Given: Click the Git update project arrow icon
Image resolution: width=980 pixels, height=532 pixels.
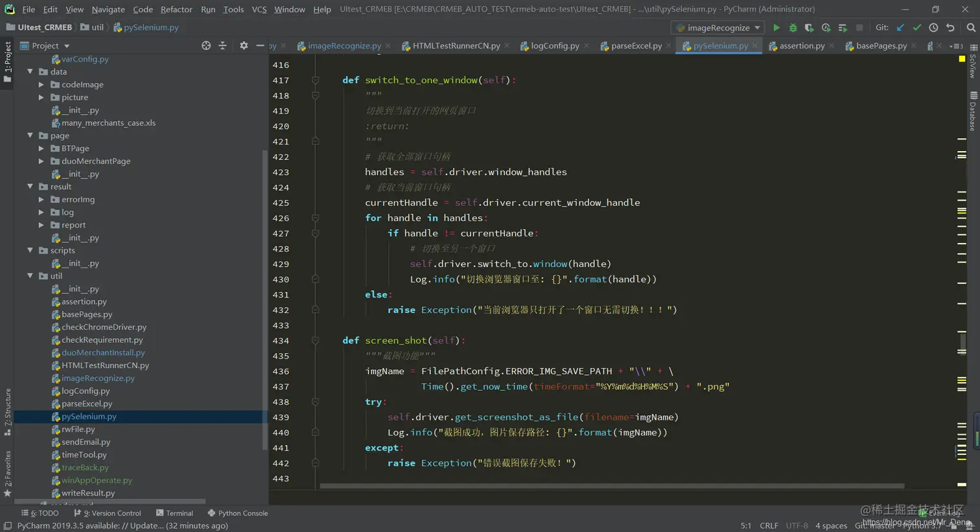Looking at the screenshot, I should click(x=900, y=28).
